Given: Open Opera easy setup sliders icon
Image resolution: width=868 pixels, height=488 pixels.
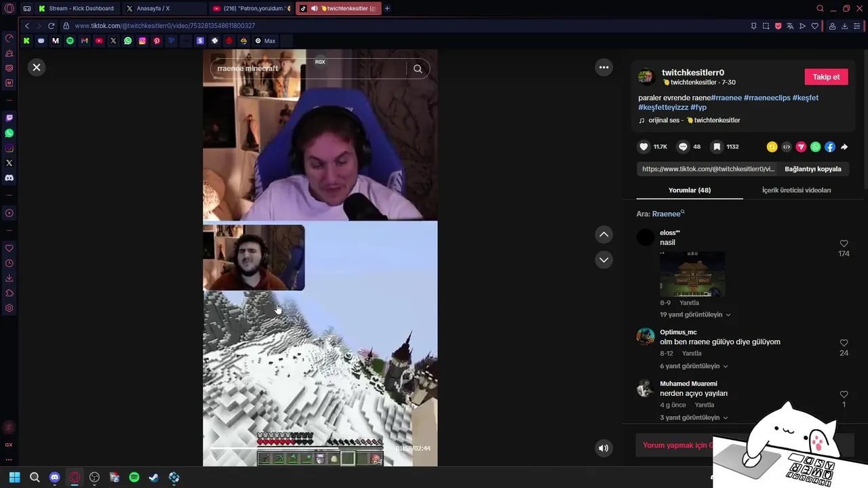Looking at the screenshot, I should (x=857, y=26).
